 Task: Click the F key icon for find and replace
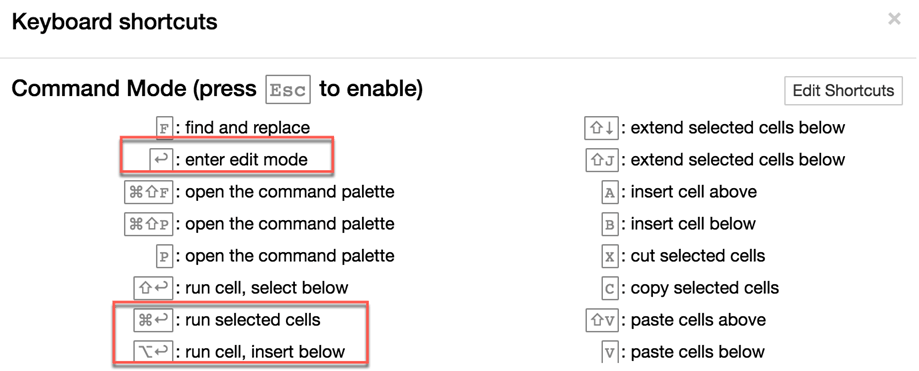165,128
